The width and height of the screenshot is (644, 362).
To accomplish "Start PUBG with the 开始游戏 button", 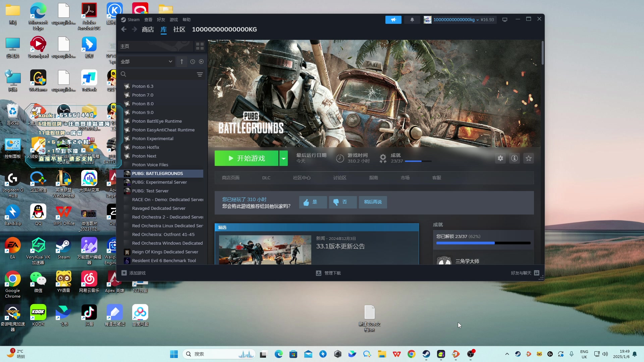I will (x=247, y=158).
